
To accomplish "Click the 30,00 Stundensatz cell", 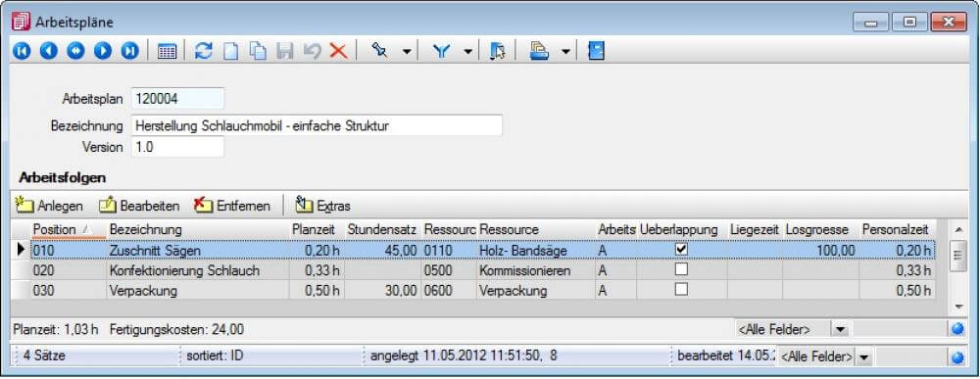I will tap(382, 291).
